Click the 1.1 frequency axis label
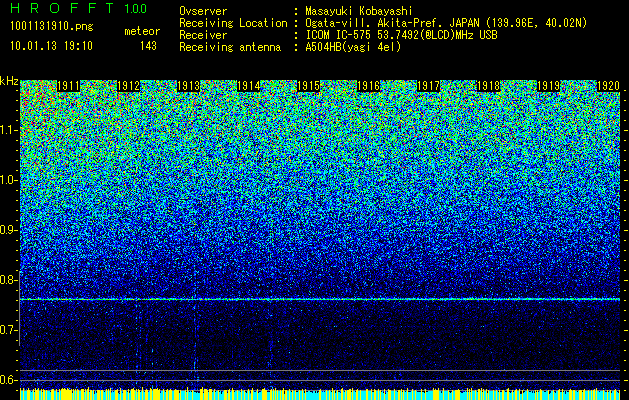This screenshot has width=629, height=400. [x=8, y=130]
